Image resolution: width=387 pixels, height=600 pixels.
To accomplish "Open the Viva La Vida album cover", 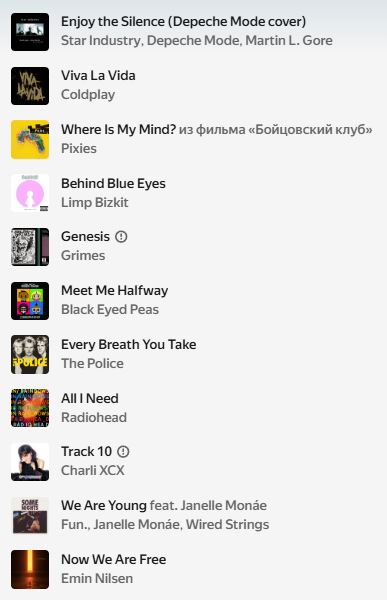I will [30, 86].
